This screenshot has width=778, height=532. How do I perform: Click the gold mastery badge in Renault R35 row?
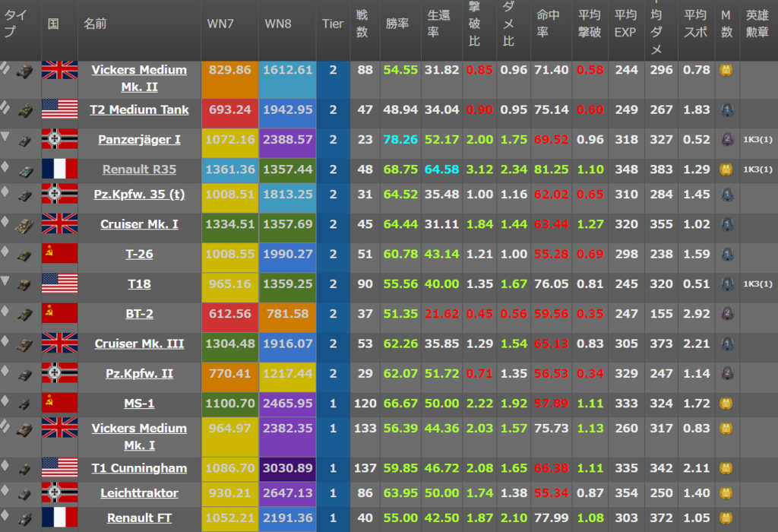click(726, 169)
